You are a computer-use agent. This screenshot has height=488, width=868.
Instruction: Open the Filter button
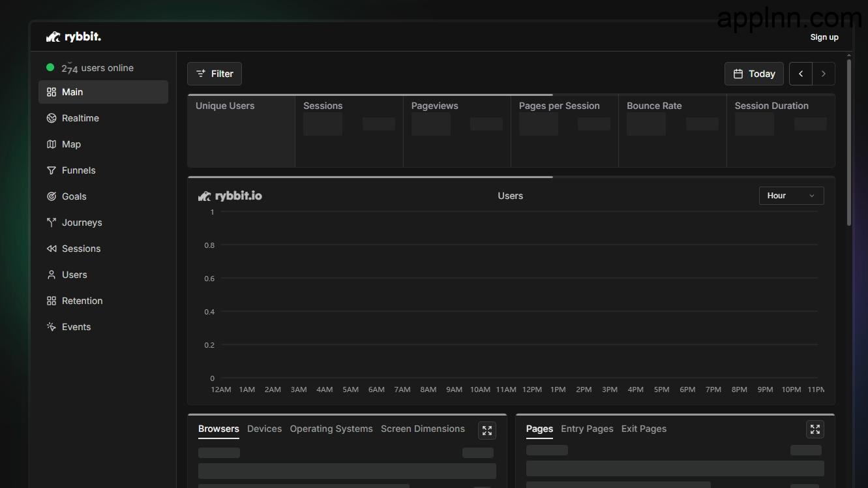pos(215,74)
